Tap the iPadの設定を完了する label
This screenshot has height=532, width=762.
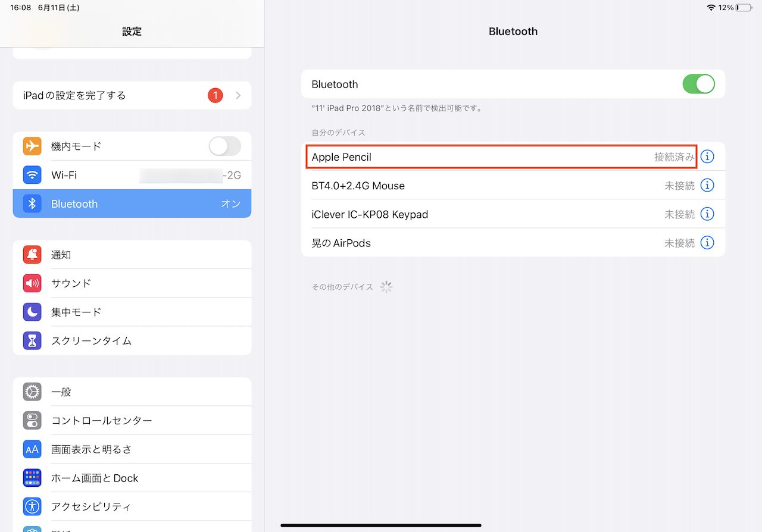[x=74, y=95]
